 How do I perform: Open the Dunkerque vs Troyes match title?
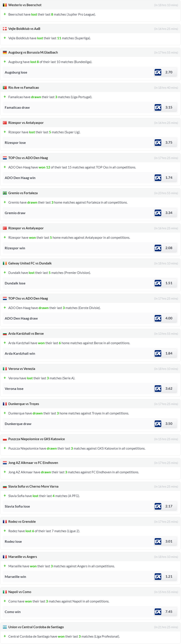[x=24, y=404]
